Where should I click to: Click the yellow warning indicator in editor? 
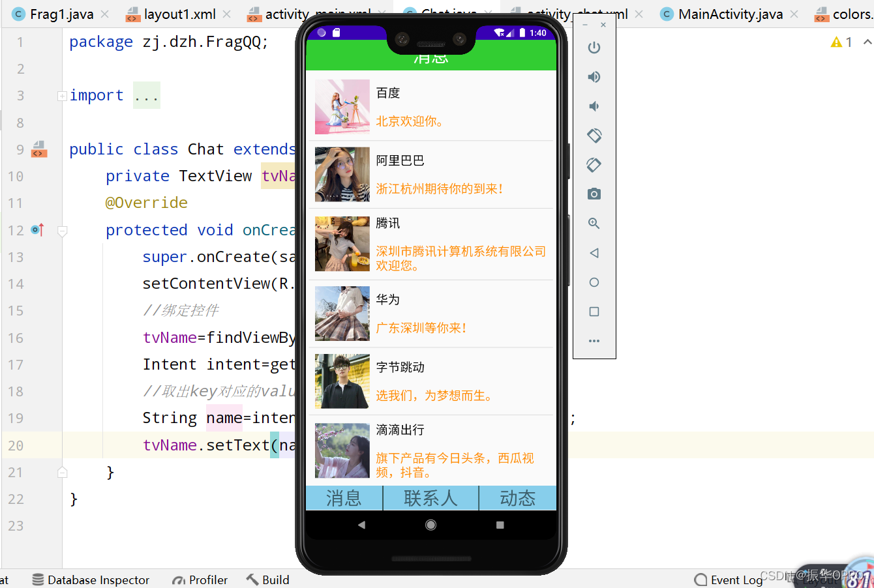(x=836, y=42)
